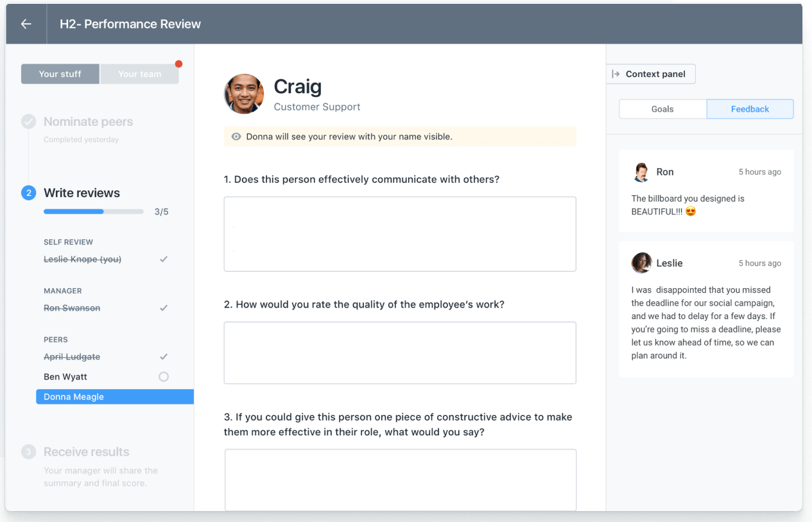
Task: Click Craig's profile photo
Action: pos(244,94)
